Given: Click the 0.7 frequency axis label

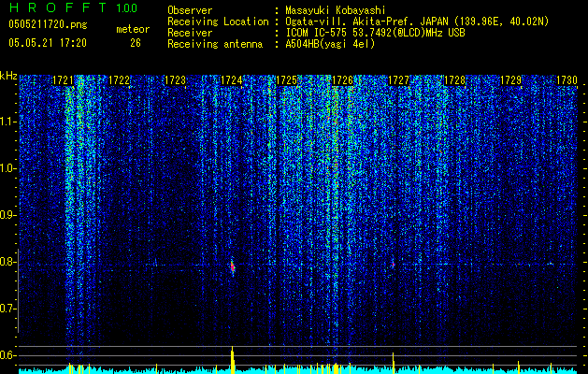Looking at the screenshot, I should (x=8, y=309).
